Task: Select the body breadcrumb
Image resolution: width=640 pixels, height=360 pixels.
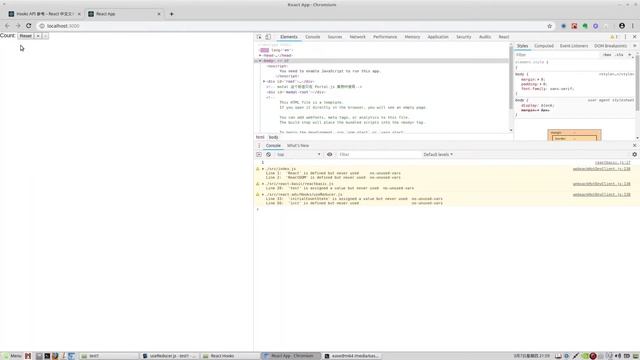Action: click(273, 137)
